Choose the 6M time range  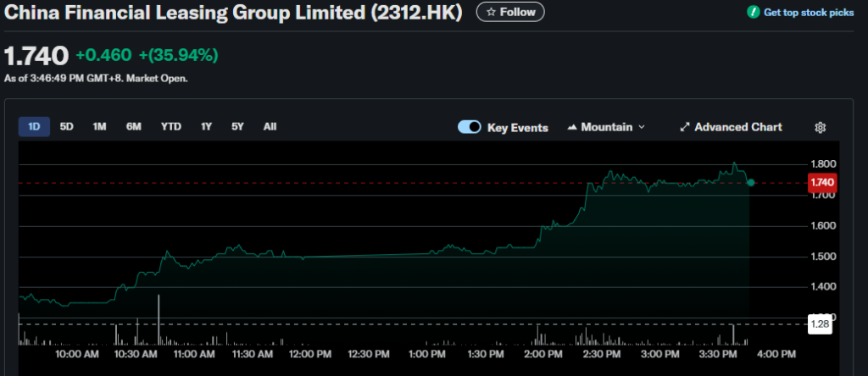tap(133, 127)
